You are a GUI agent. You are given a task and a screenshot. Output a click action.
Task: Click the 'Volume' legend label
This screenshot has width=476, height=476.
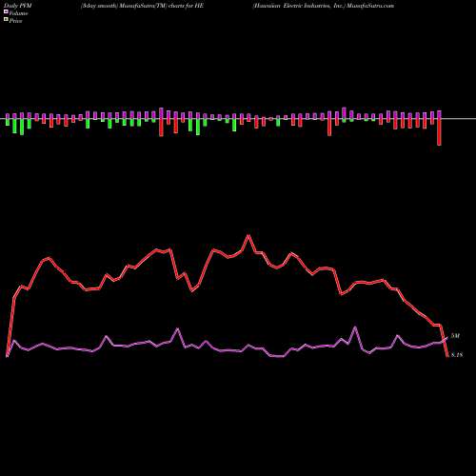click(18, 13)
